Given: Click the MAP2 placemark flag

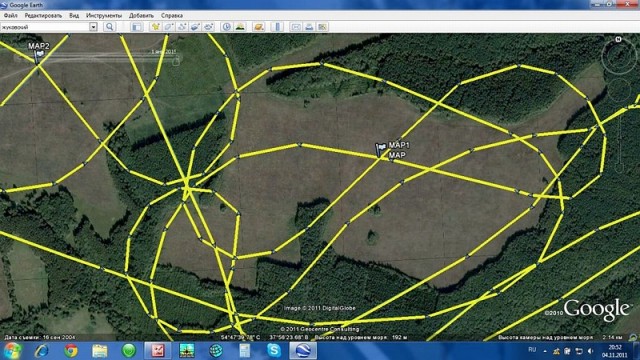Looking at the screenshot, I should click(x=39, y=56).
